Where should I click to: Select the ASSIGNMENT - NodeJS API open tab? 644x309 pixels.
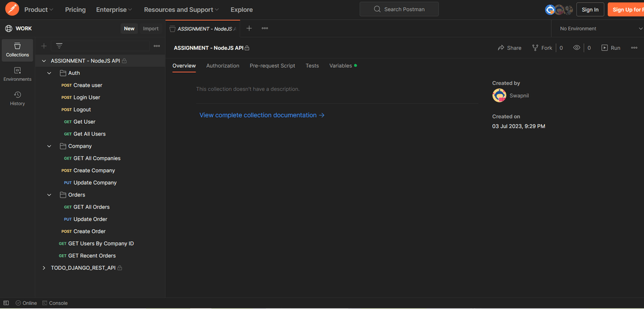pyautogui.click(x=203, y=28)
